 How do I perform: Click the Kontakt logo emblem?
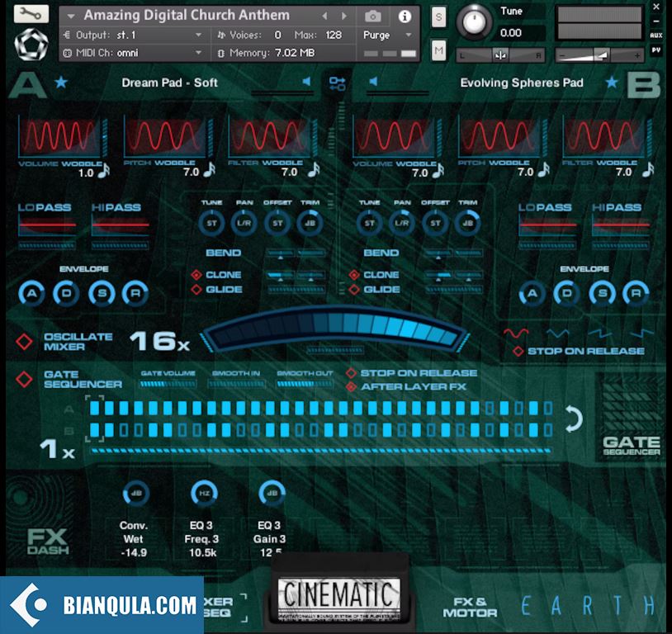pos(31,44)
